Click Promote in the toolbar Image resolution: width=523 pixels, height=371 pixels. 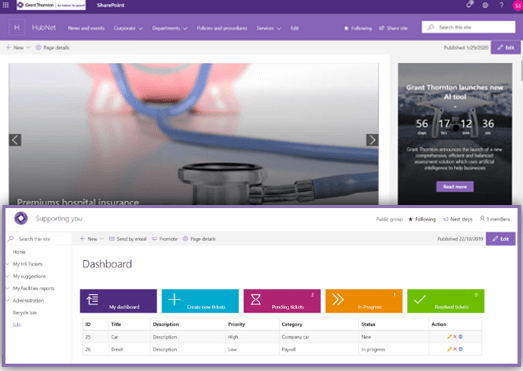(x=164, y=239)
